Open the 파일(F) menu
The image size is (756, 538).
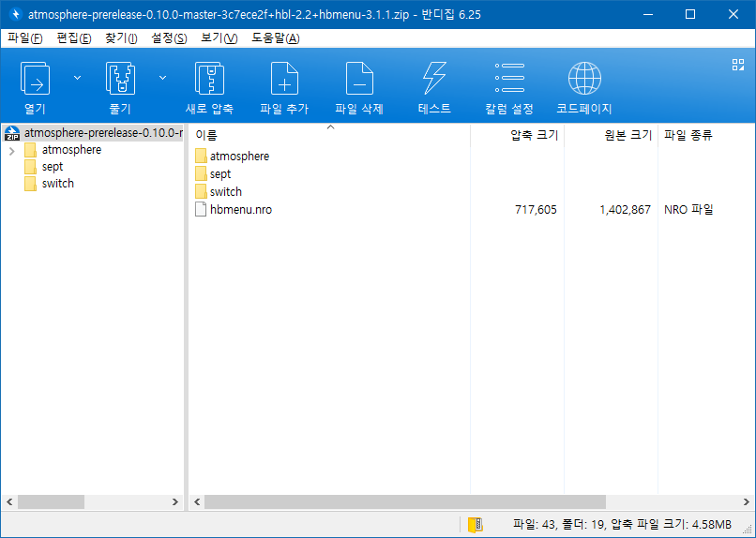(25, 38)
